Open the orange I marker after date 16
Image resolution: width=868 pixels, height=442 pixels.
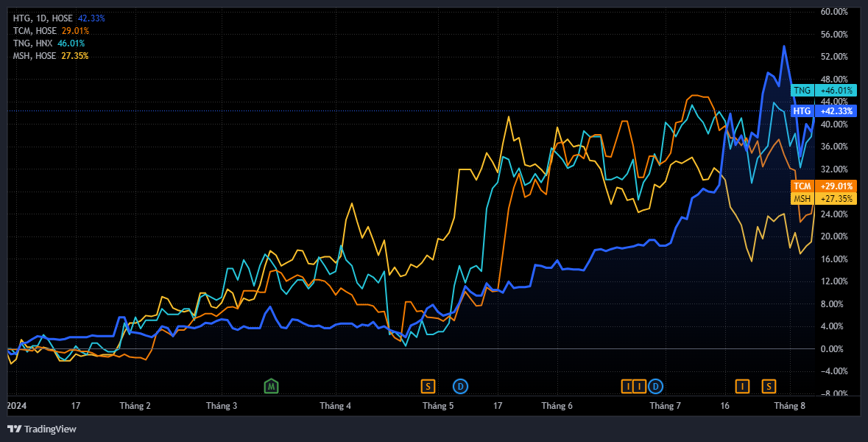click(x=744, y=385)
